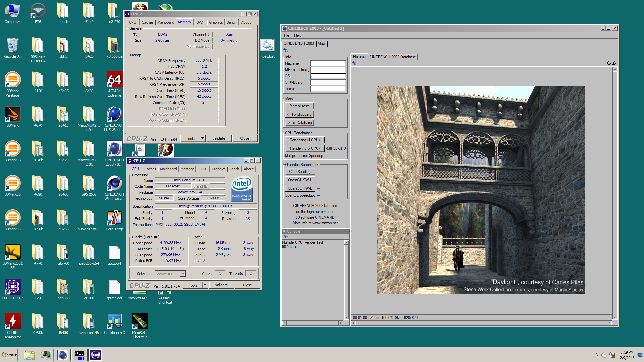Click the To Clipboard button
644x362 pixels.
click(x=300, y=114)
